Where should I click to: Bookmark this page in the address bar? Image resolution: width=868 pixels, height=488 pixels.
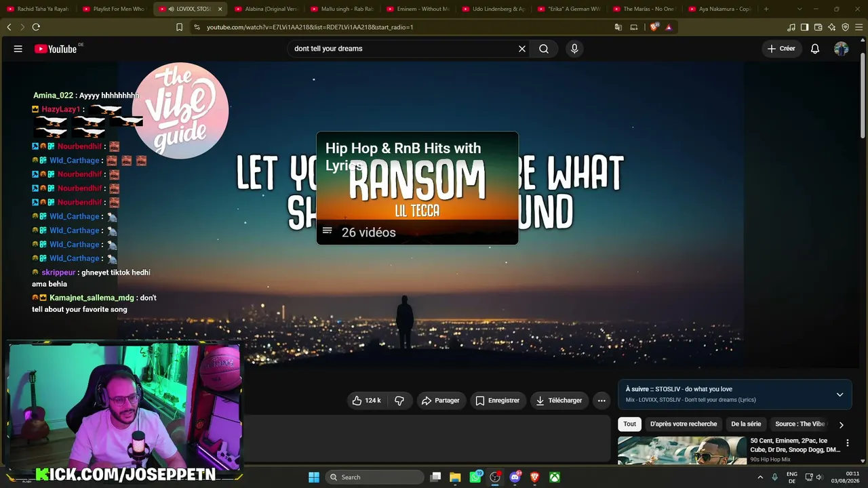click(x=179, y=27)
